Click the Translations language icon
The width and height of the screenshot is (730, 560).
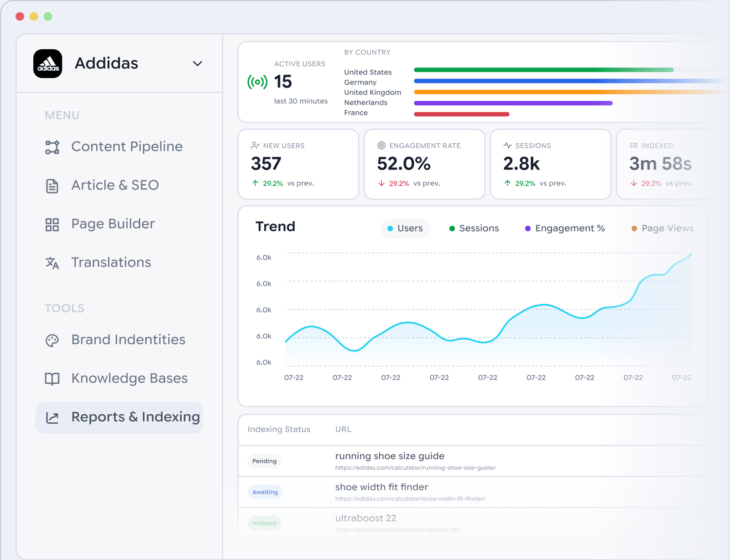point(52,263)
